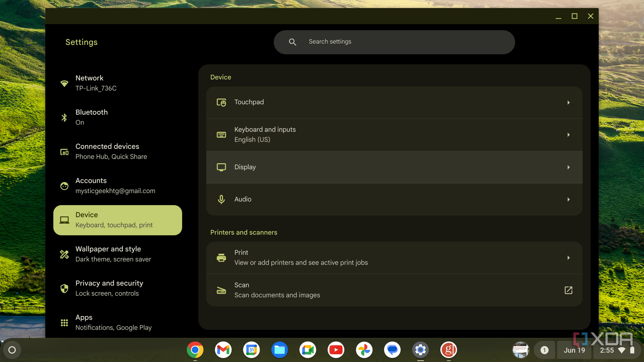Open the screenshot thumbnail in shelf
Image resolution: width=644 pixels, height=362 pixels.
pos(521,350)
